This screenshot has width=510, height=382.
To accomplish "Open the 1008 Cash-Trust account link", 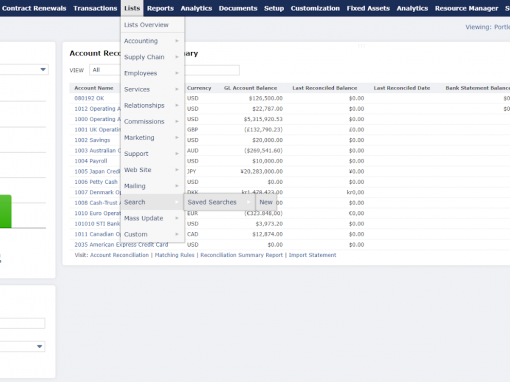I will click(x=97, y=203).
